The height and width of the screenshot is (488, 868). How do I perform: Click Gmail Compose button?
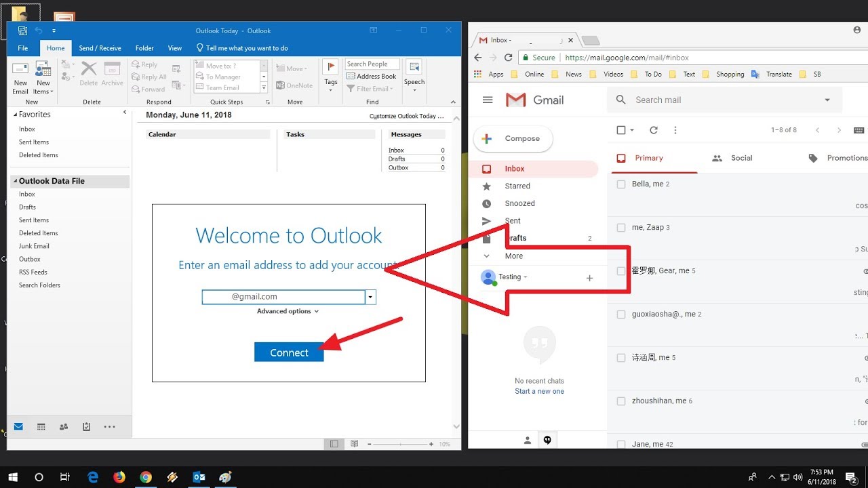pyautogui.click(x=513, y=139)
